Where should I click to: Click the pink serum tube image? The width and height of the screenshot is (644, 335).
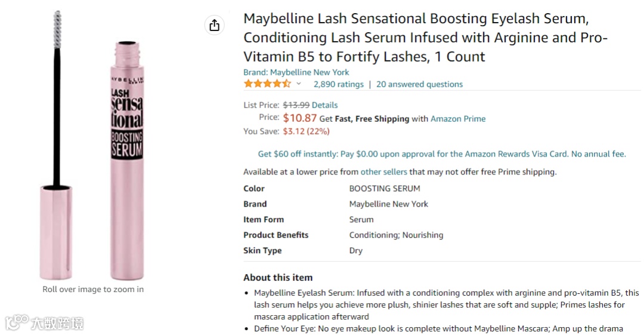(x=127, y=161)
